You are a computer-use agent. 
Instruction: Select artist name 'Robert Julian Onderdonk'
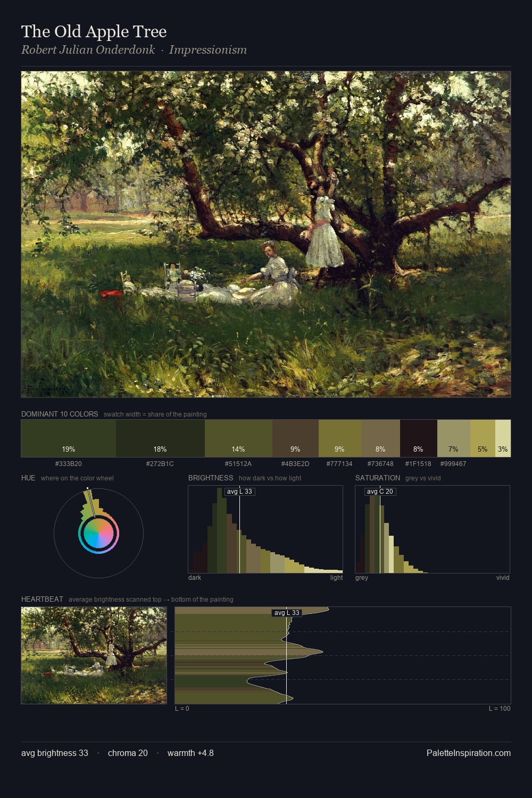coord(88,50)
